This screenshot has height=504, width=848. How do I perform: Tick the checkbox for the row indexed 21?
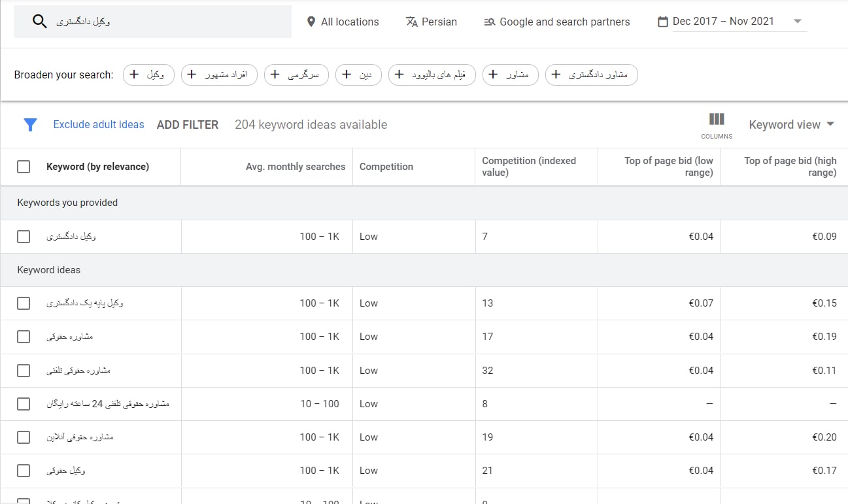24,471
